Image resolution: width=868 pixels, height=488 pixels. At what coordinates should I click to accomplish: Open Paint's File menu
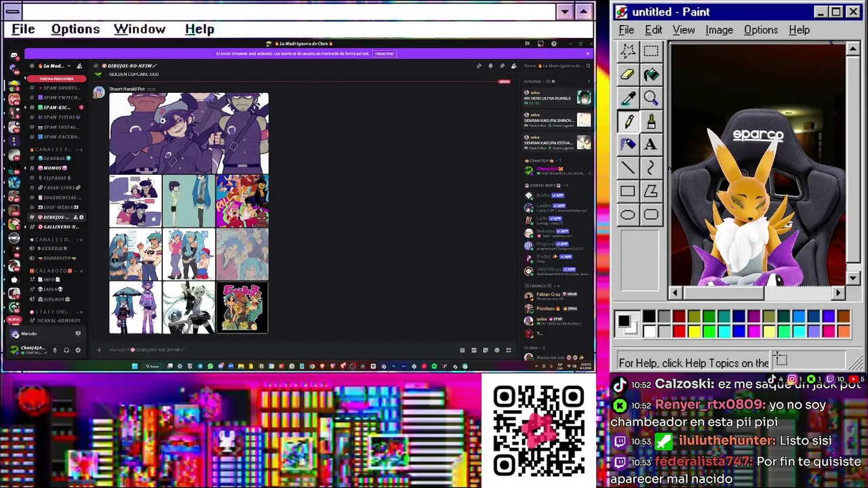tap(626, 30)
